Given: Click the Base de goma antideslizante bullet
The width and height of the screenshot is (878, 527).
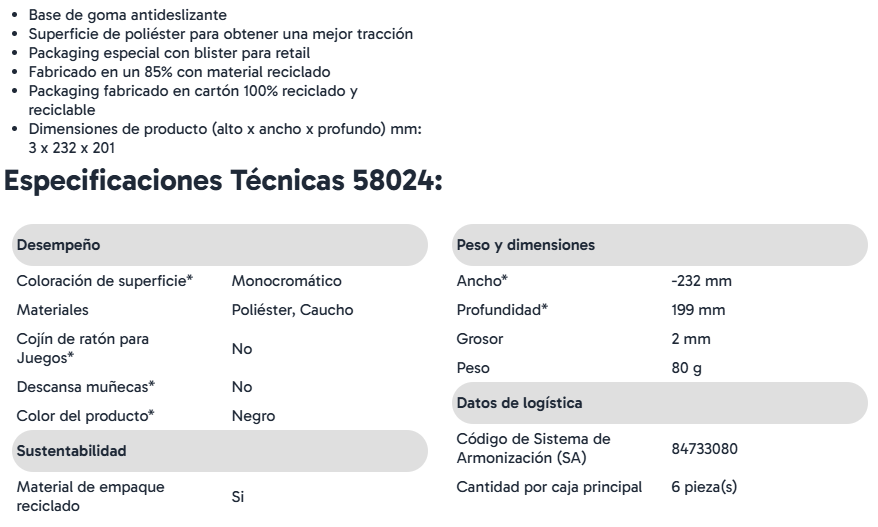Looking at the screenshot, I should point(128,15).
